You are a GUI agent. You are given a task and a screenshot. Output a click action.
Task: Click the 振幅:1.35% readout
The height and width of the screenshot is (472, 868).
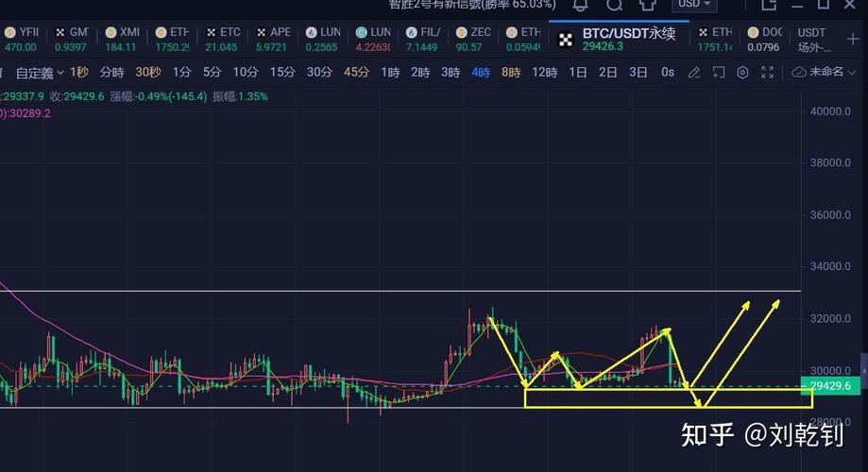(240, 96)
